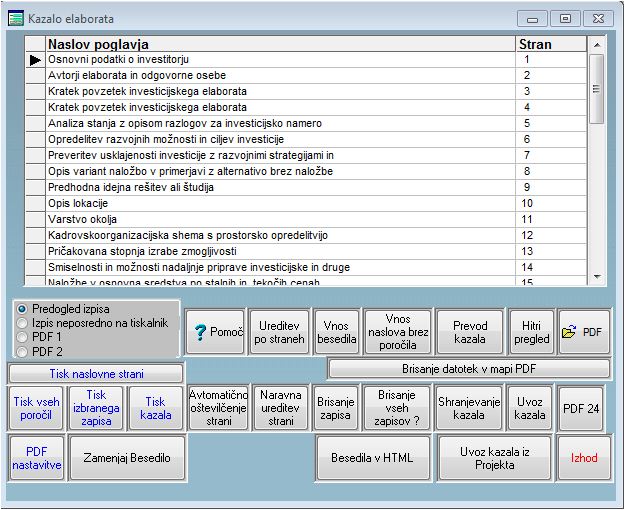
Task: Select the Varstvo okolja chapter row
Action: [280, 219]
